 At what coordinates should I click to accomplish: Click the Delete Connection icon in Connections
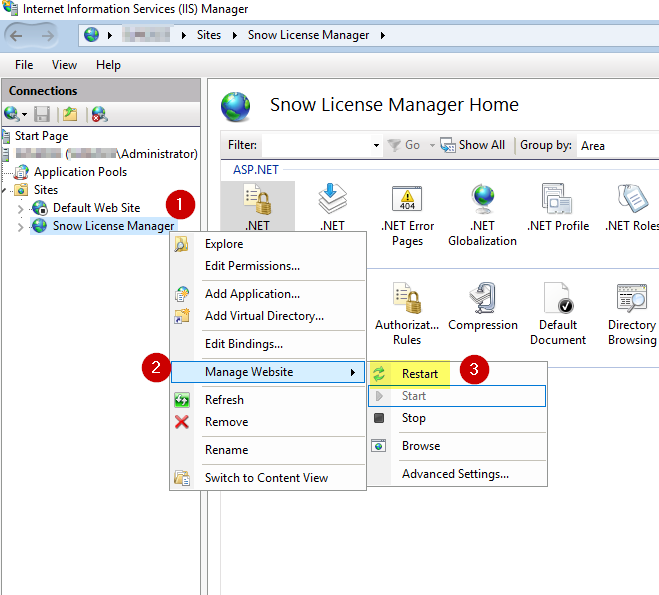tap(99, 114)
